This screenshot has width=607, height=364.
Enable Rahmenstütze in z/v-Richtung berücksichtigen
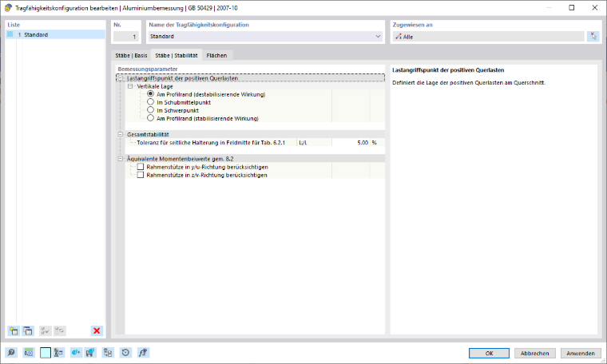pyautogui.click(x=141, y=175)
